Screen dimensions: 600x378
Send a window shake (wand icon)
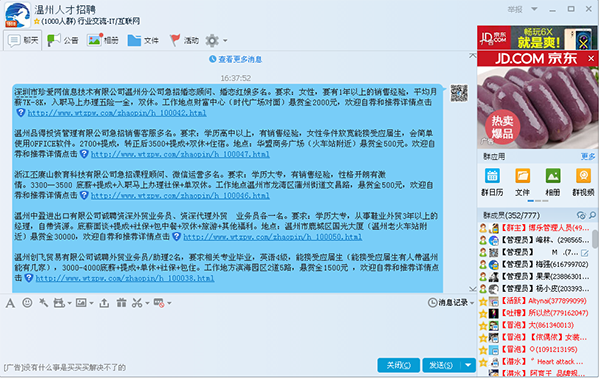pos(44,303)
